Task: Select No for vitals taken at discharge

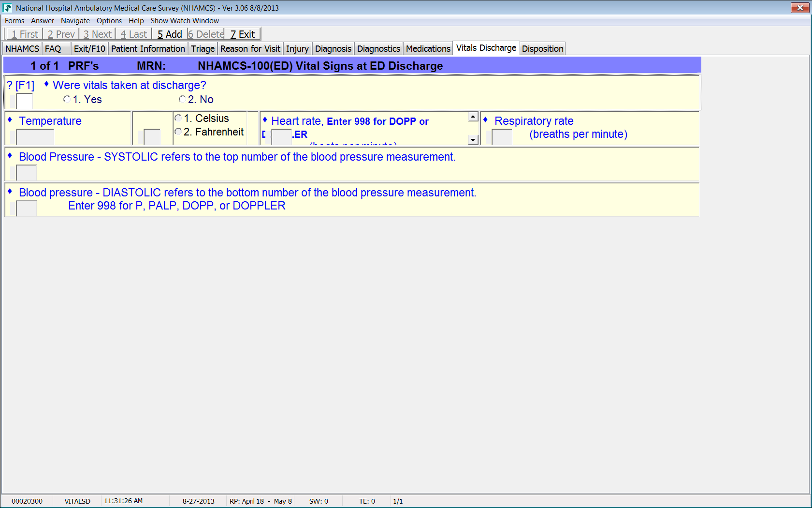Action: pos(182,99)
